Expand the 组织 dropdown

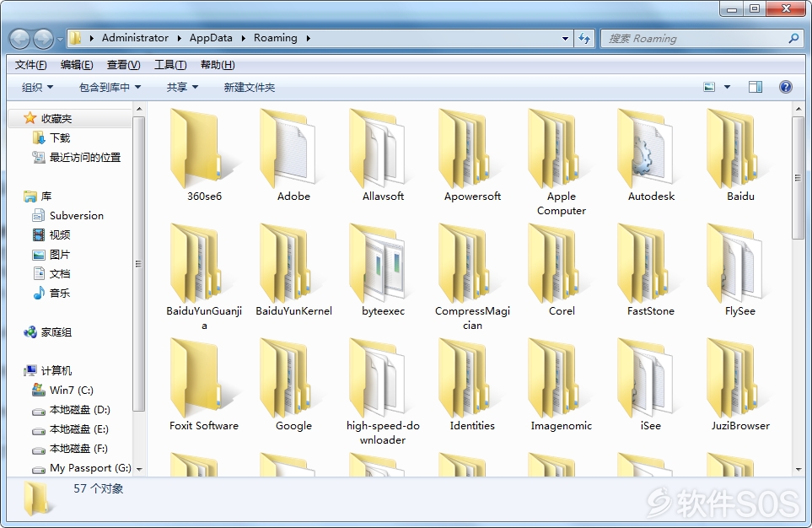pos(37,87)
